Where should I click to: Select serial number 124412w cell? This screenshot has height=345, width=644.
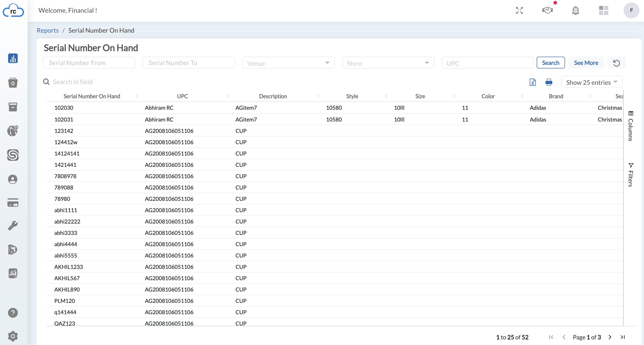coord(66,142)
